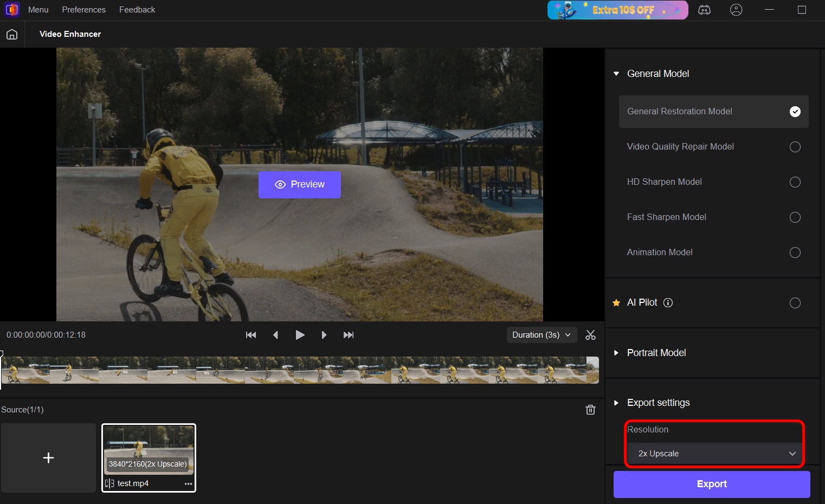825x504 pixels.
Task: Open the Resolution 2x Upscale dropdown
Action: (714, 454)
